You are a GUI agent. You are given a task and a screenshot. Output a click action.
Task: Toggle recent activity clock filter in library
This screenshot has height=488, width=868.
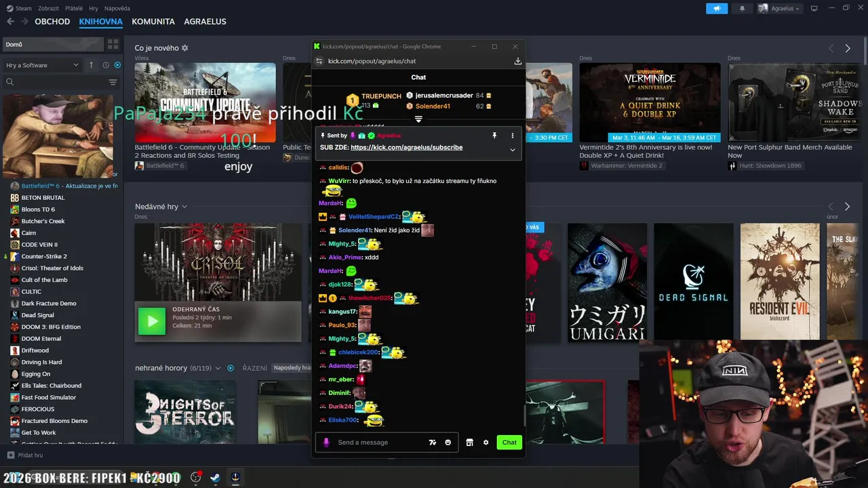tap(106, 65)
